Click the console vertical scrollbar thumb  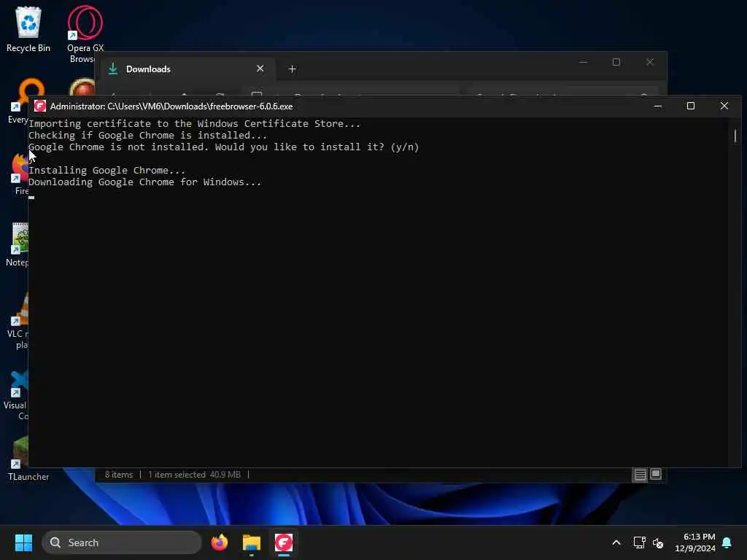pos(735,136)
